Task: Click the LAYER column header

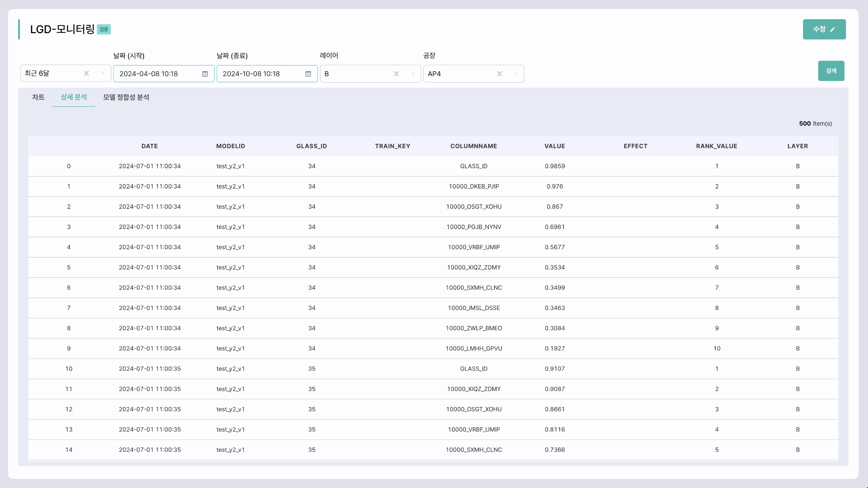Action: click(797, 146)
